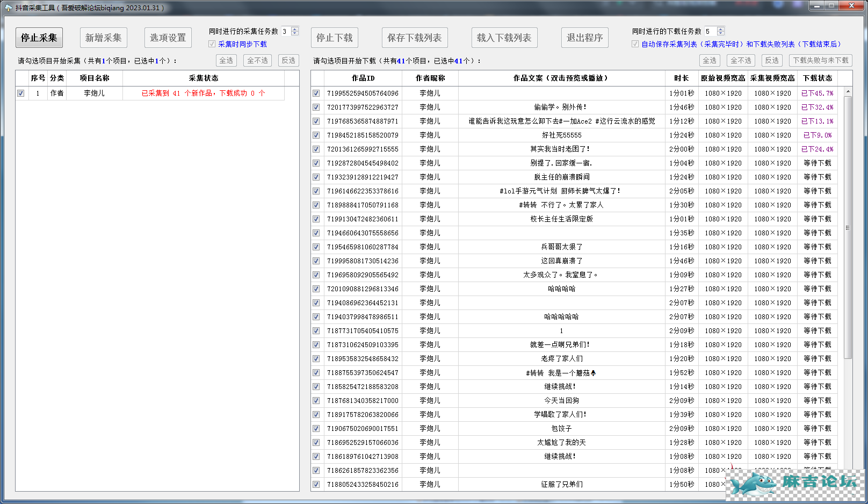The width and height of the screenshot is (868, 504).
Task: Click into the 采集任务数 number field
Action: tap(286, 31)
